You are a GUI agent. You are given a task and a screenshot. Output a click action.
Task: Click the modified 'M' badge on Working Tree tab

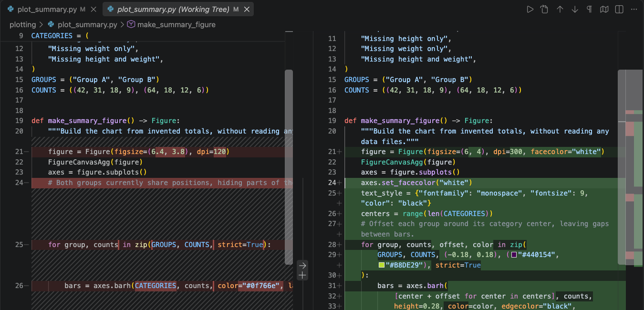coord(236,10)
